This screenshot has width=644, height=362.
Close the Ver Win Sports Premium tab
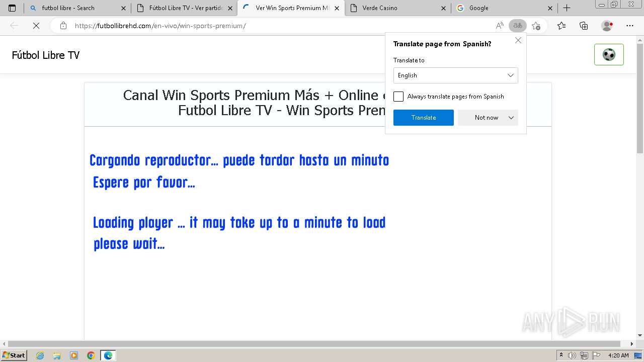tap(337, 8)
